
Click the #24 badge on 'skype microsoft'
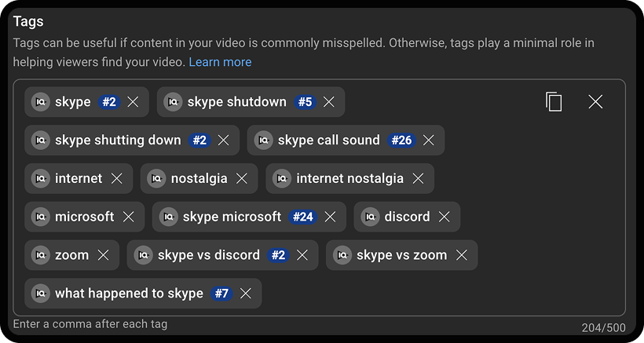303,217
